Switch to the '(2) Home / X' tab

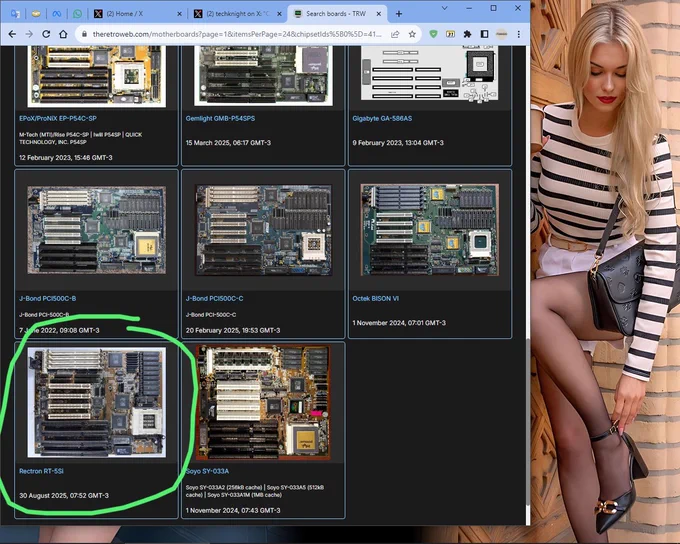137,14
